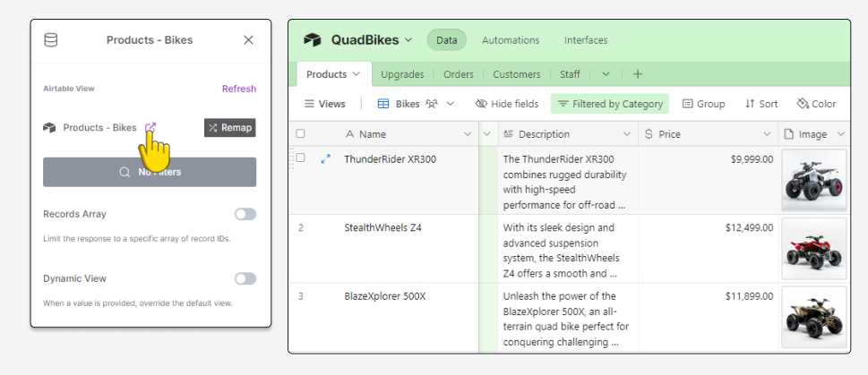Click the Color toolbar button
The height and width of the screenshot is (375, 868).
817,104
